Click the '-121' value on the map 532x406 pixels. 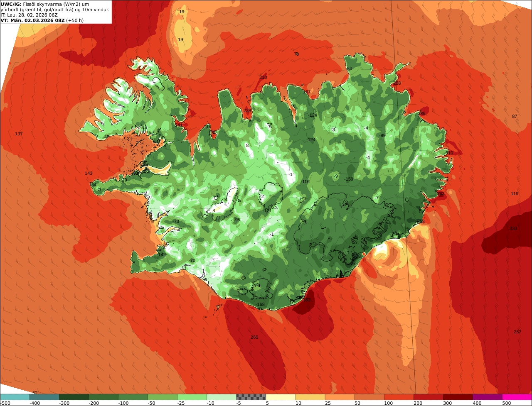click(267, 210)
